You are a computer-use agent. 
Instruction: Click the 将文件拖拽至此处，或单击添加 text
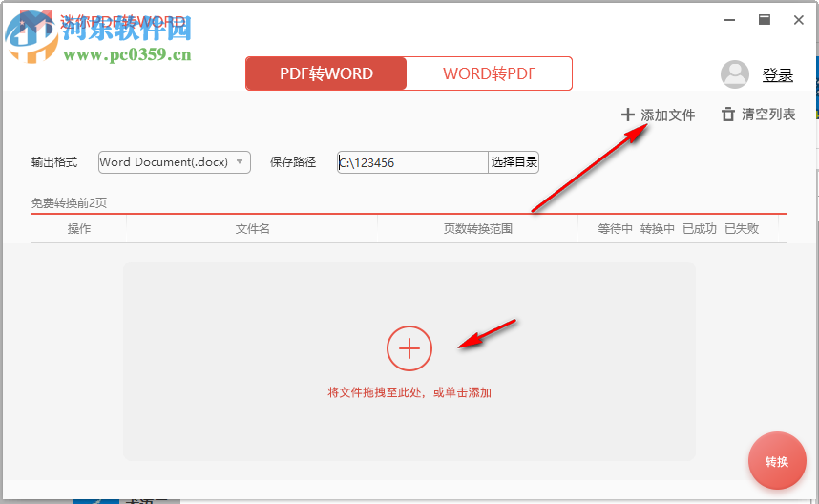pos(409,392)
